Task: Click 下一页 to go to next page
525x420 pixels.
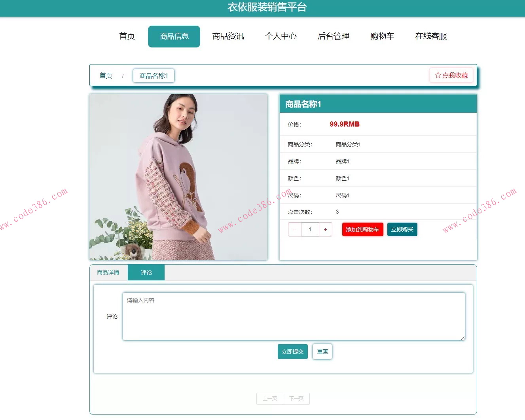Action: [x=296, y=399]
